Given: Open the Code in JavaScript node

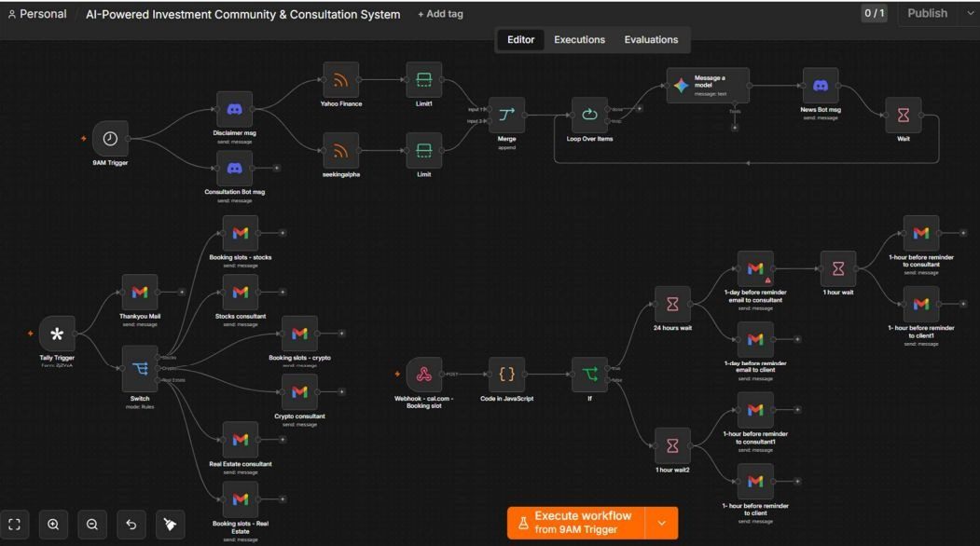Looking at the screenshot, I should [x=506, y=375].
